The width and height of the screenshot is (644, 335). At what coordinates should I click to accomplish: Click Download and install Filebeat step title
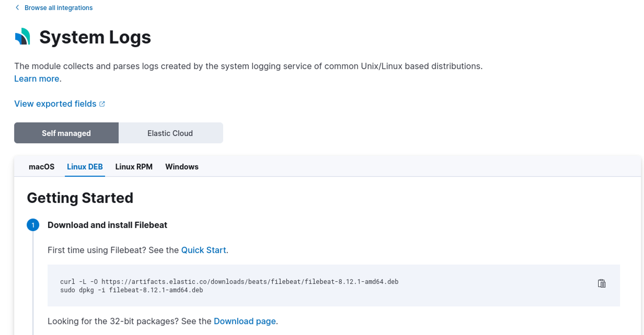107,225
